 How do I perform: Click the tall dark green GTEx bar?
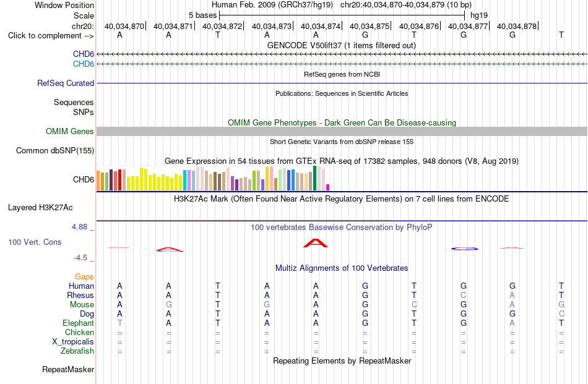click(314, 178)
